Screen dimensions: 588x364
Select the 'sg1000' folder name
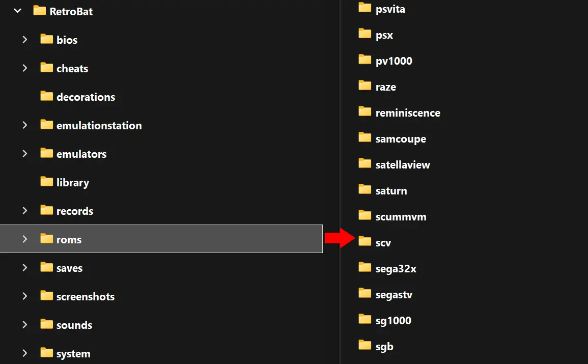point(394,321)
